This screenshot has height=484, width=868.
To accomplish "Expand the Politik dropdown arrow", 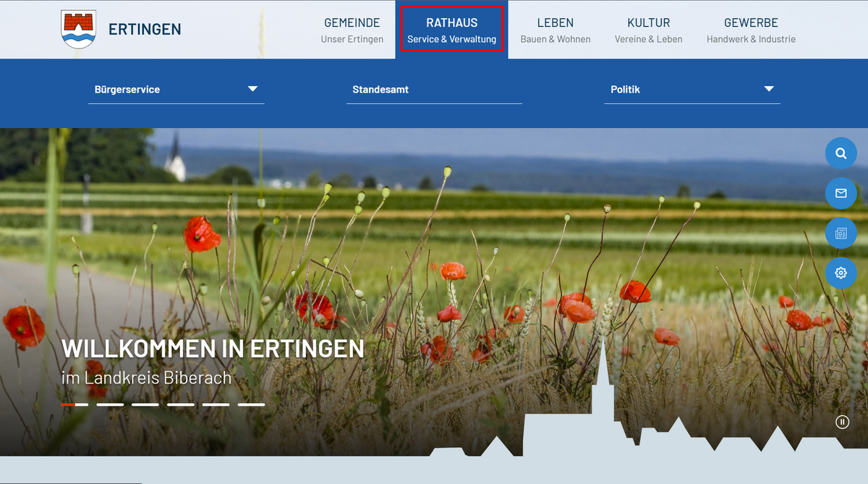I will pyautogui.click(x=769, y=89).
